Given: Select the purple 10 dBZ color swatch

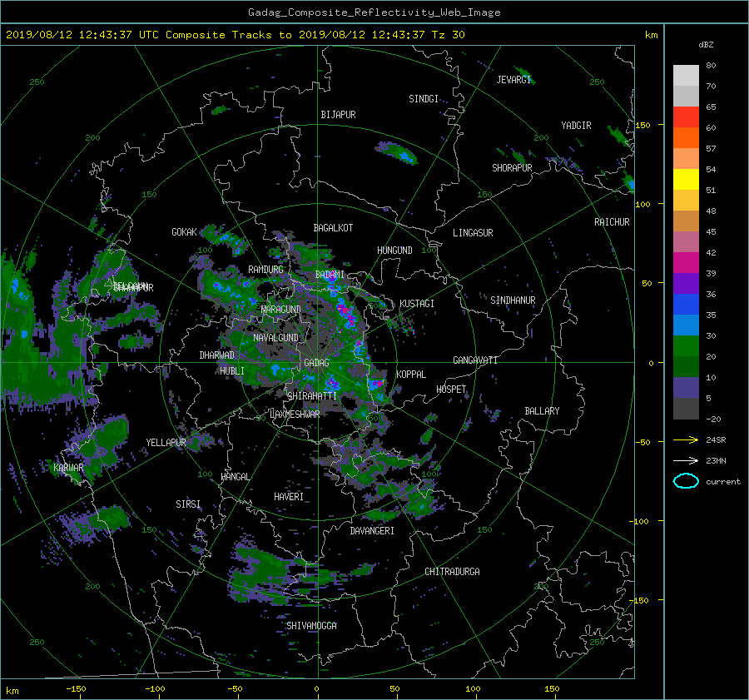Looking at the screenshot, I should 686,387.
